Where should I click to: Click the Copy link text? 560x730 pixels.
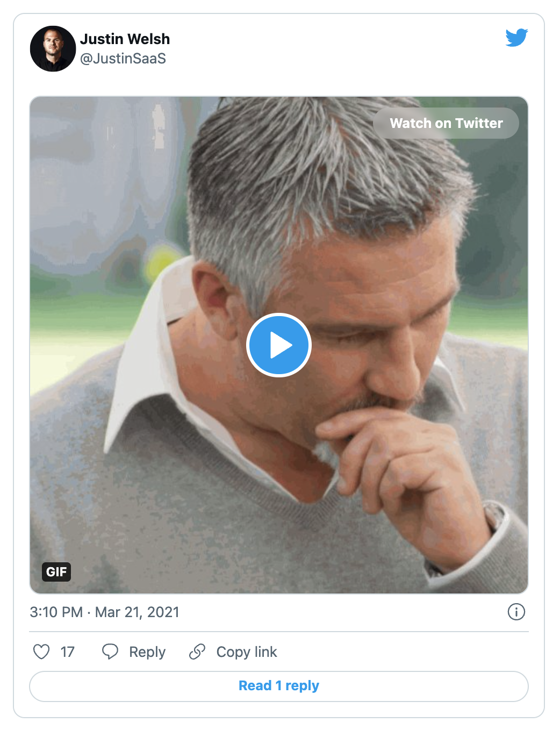247,652
